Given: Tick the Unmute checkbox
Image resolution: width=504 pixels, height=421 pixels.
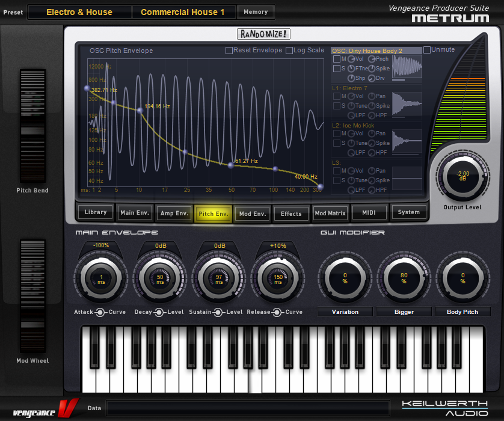Looking at the screenshot, I should (427, 50).
